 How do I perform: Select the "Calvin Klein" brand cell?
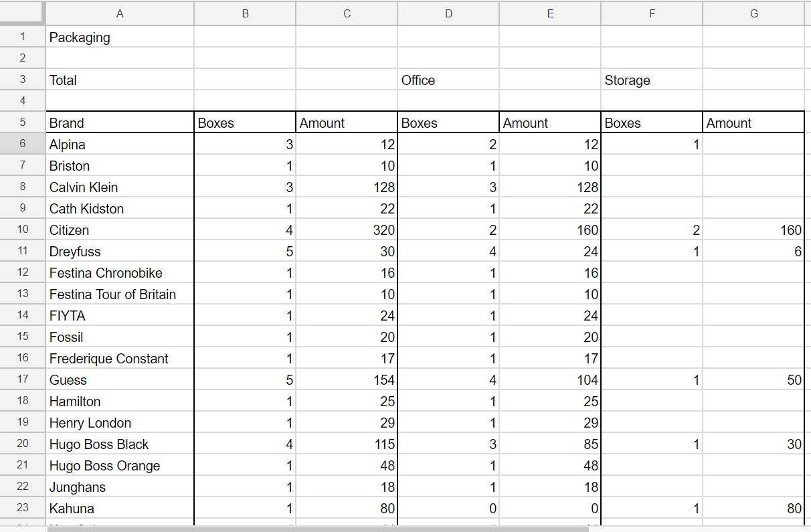click(x=120, y=187)
